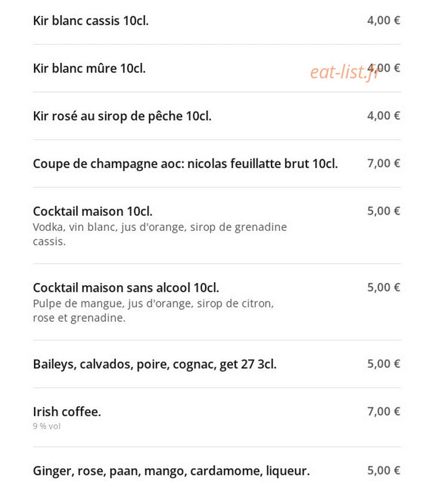The width and height of the screenshot is (448, 494).
Task: Click the Kir blanc mûre 10cl. entry
Action: click(90, 68)
